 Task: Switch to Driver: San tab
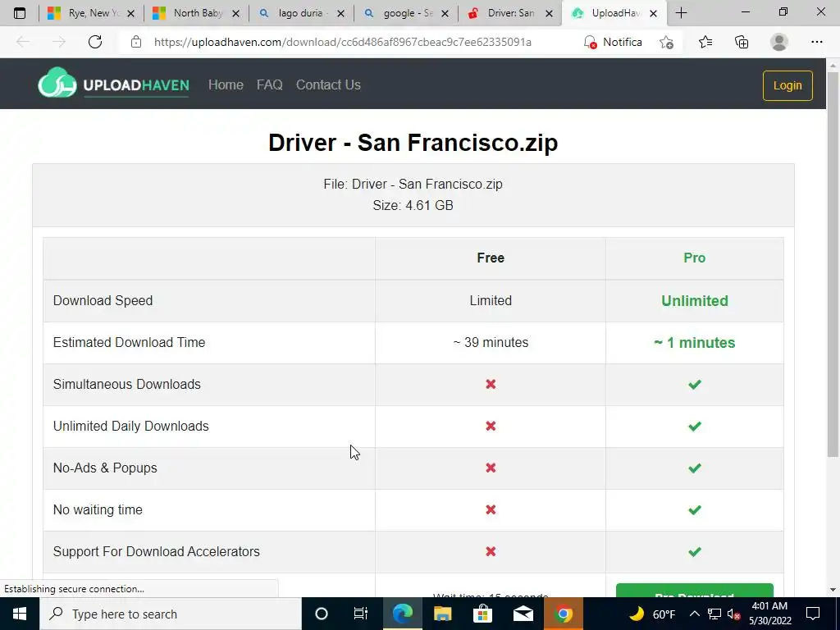point(510,13)
